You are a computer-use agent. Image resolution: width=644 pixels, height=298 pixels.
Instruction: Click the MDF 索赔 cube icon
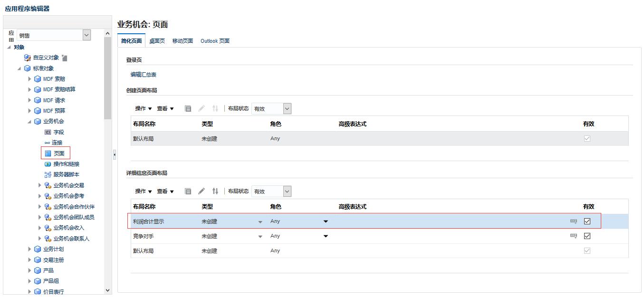[38, 79]
